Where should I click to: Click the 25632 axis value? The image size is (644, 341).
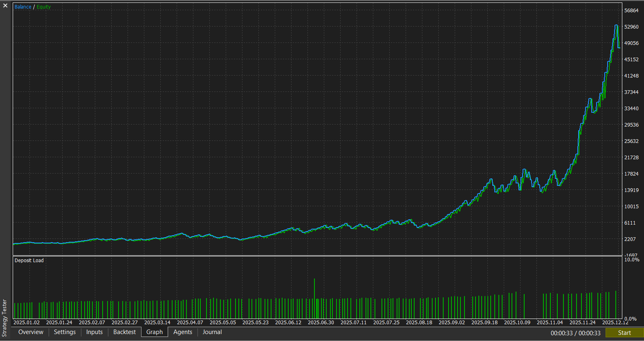tap(631, 141)
